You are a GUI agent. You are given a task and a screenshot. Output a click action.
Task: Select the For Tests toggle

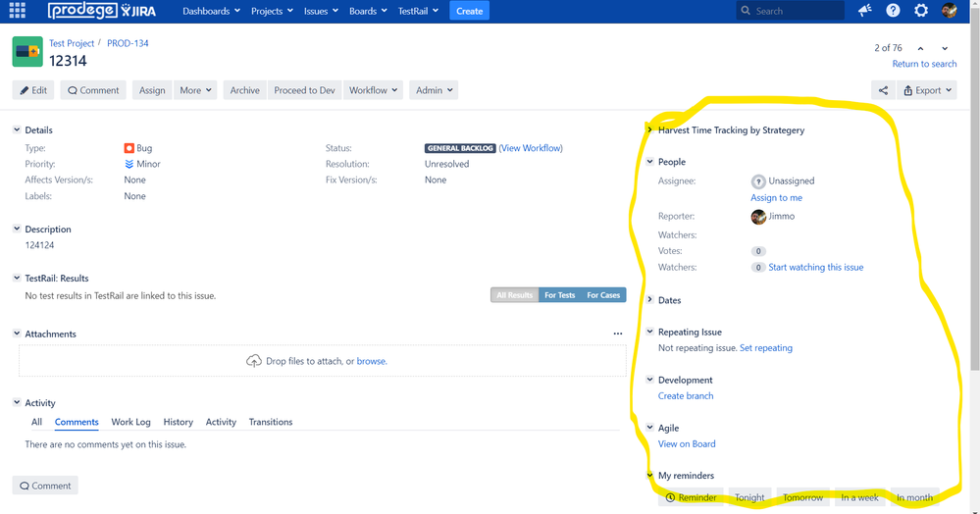pos(559,295)
